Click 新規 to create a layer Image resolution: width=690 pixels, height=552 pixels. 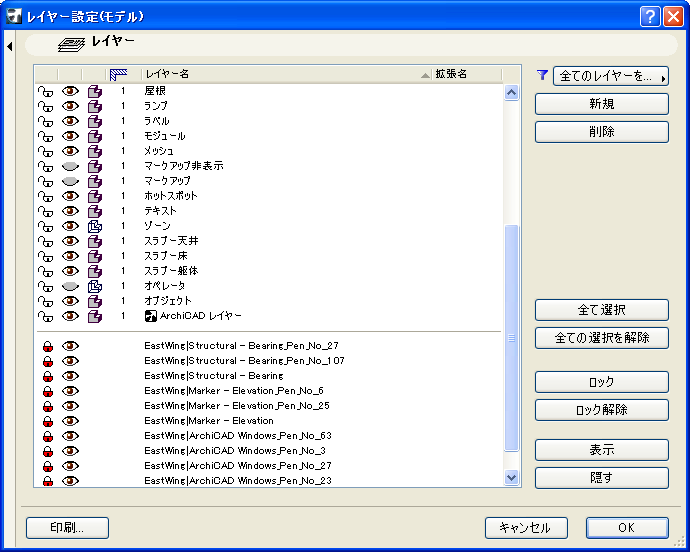pos(602,104)
